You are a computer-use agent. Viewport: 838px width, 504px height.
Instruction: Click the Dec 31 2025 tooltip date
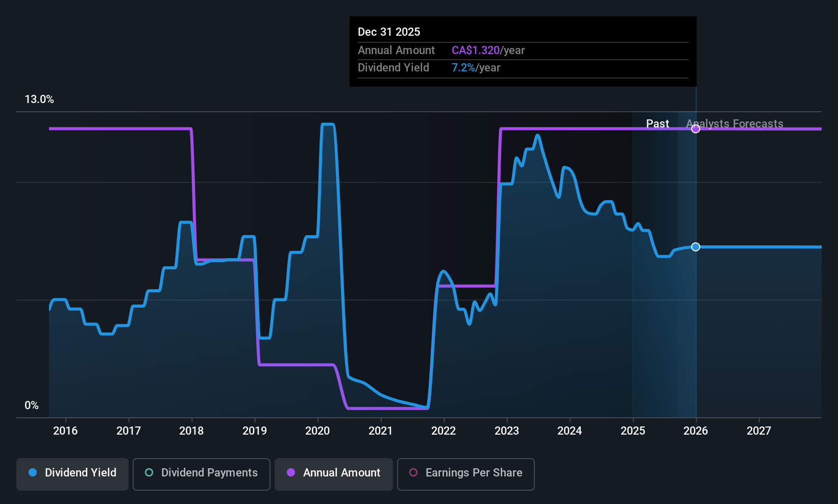389,32
